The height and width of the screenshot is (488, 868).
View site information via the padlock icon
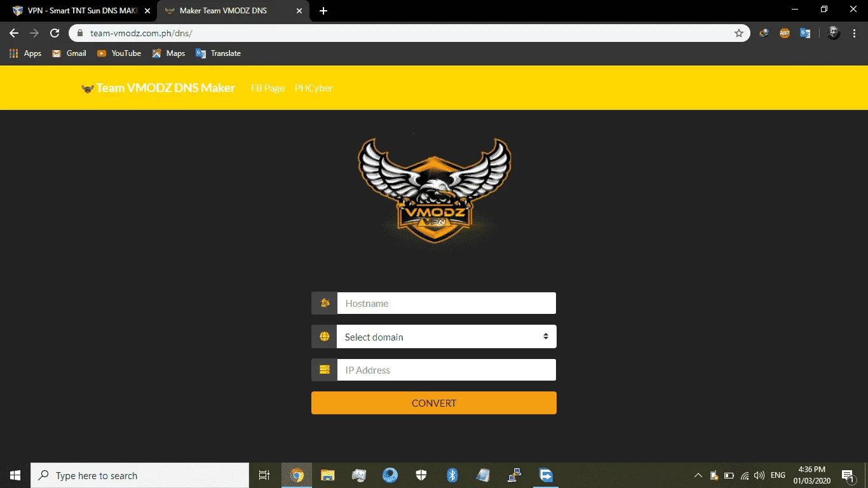[x=80, y=33]
